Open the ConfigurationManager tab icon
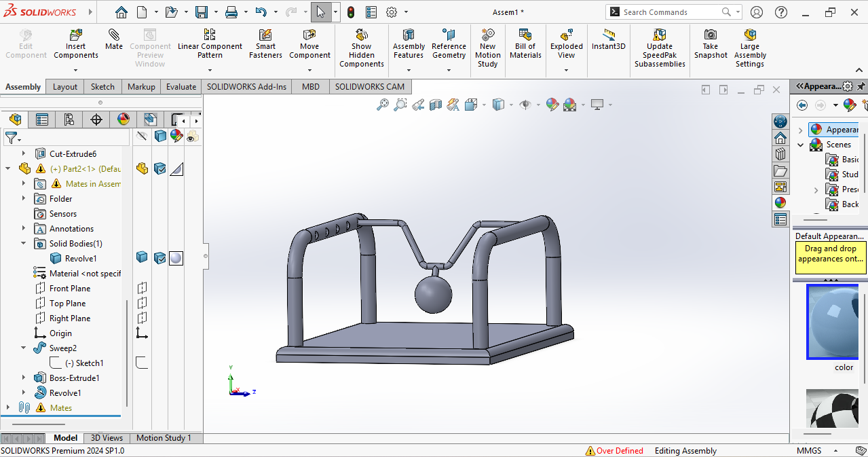Viewport: 868px width, 457px height. coord(69,120)
